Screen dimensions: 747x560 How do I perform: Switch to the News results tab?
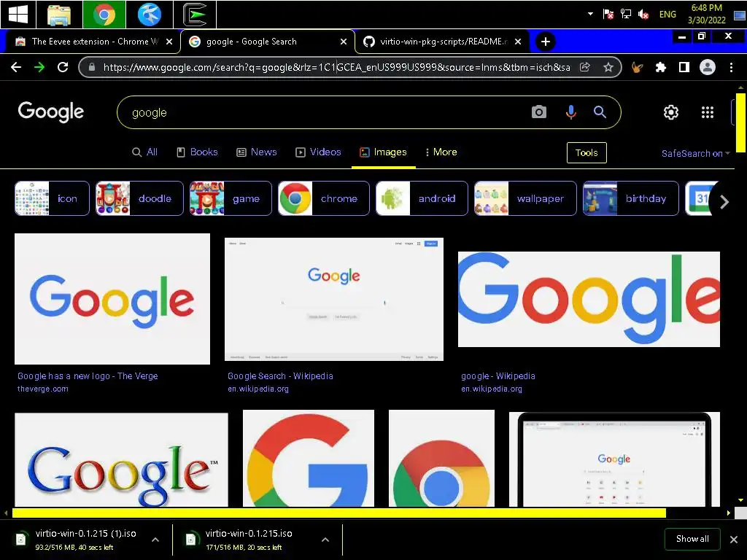tap(257, 152)
